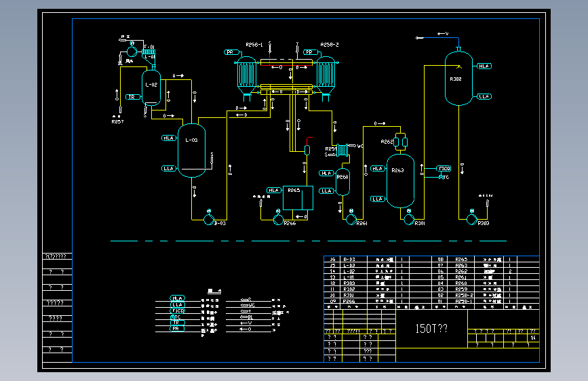Click the pump beside the F-01 filter
588x381 pixels.
pos(132,52)
